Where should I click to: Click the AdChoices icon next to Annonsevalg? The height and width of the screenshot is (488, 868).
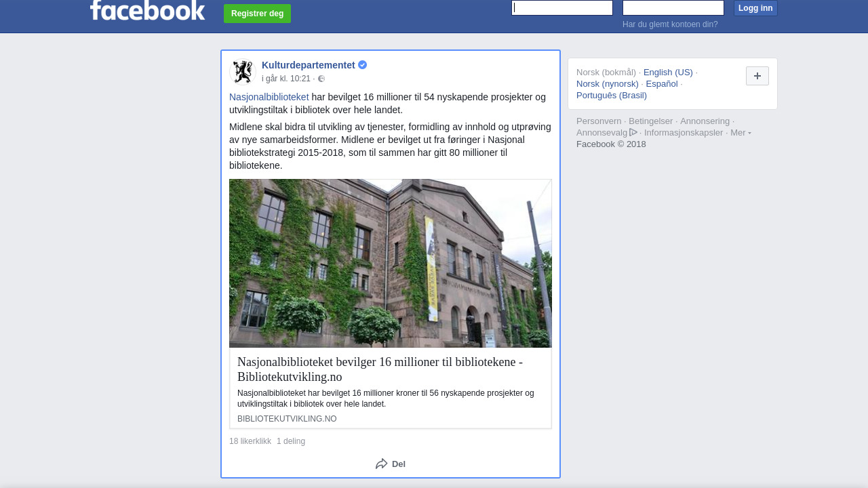tap(633, 132)
